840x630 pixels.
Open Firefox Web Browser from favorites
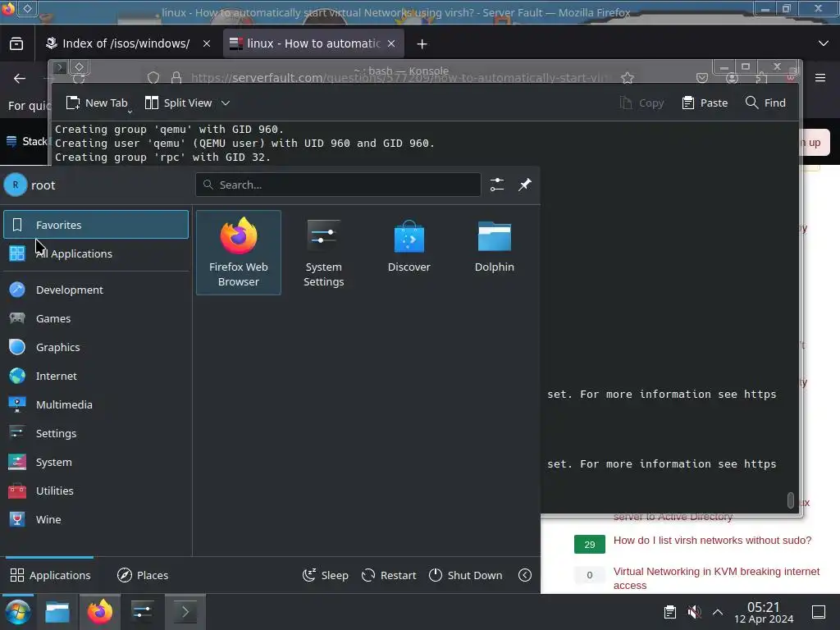pos(239,253)
